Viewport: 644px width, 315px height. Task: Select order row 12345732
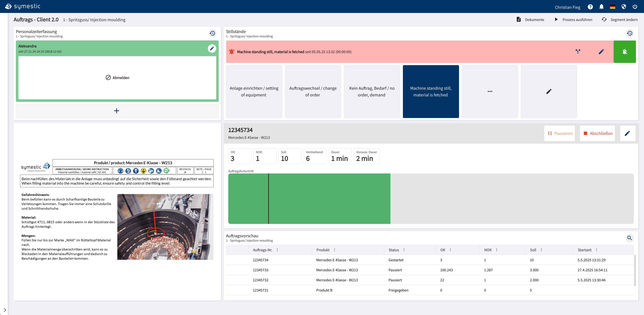(430, 280)
